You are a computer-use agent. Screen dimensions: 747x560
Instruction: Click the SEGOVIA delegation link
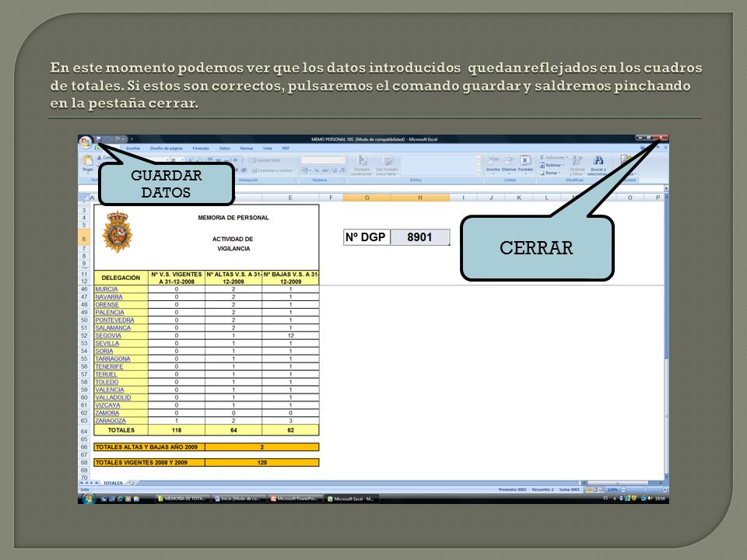pyautogui.click(x=108, y=336)
